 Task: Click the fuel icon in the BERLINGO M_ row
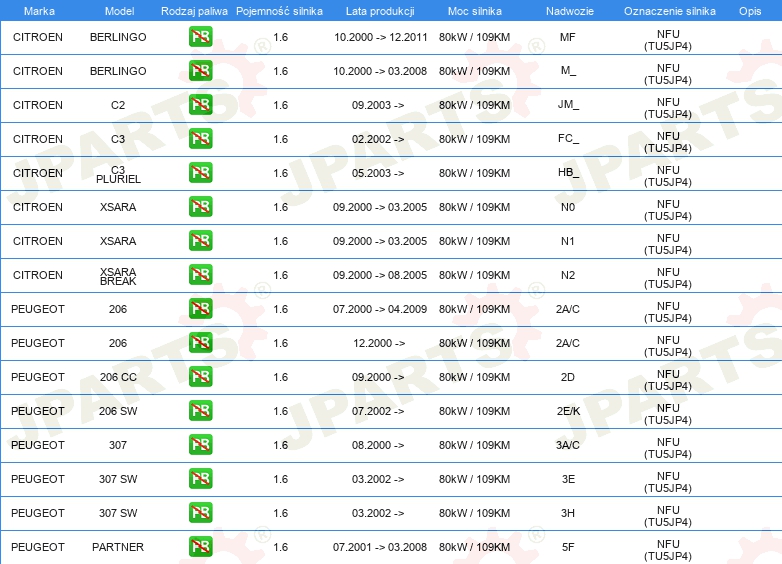point(200,71)
